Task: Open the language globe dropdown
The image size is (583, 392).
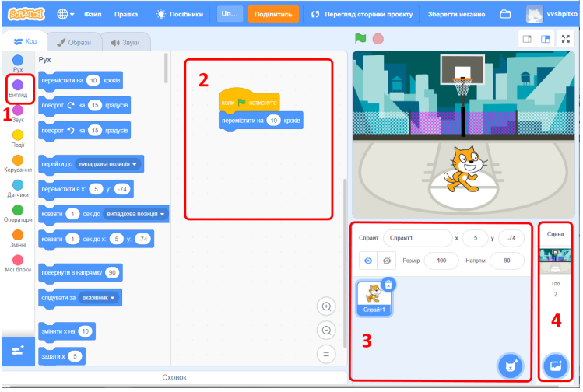Action: 66,14
